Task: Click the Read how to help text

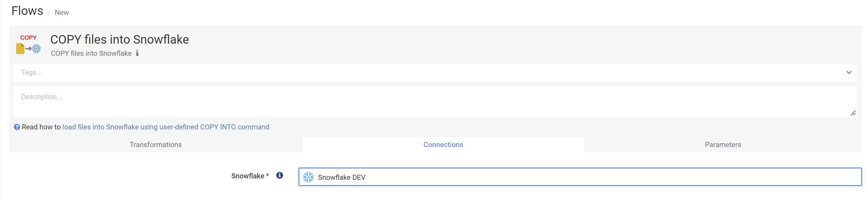Action: [x=41, y=127]
